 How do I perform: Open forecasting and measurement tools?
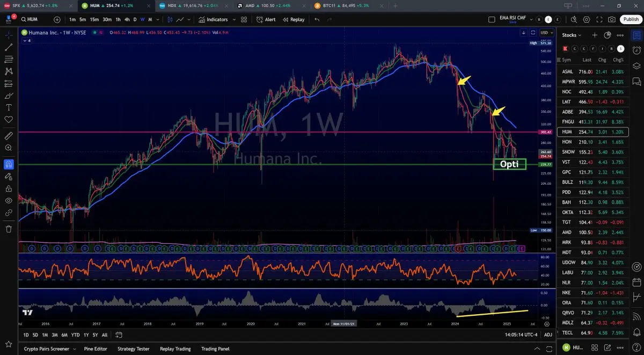[x=9, y=83]
